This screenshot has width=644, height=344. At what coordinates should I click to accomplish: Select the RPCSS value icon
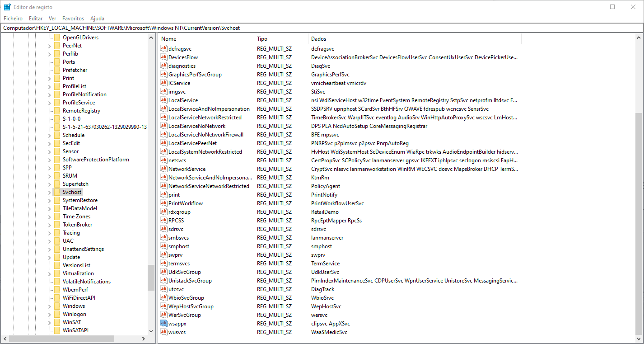[x=164, y=221]
